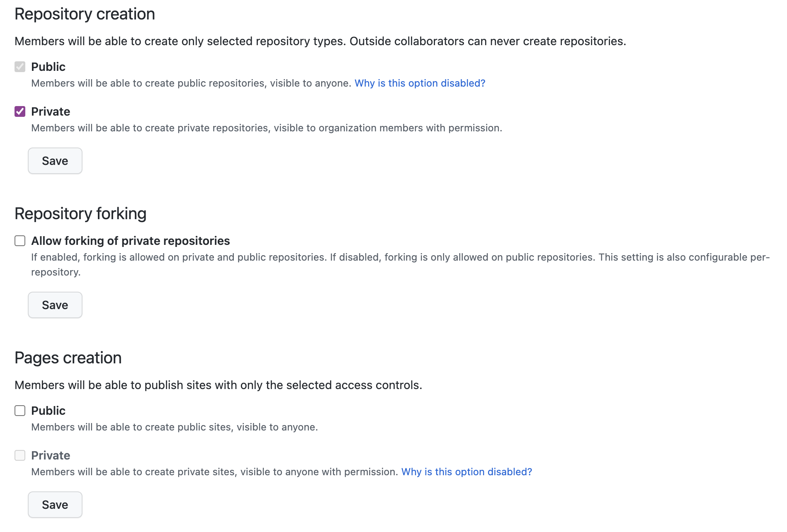Click the Repository forking heading
Image resolution: width=787 pixels, height=532 pixels.
(x=80, y=214)
